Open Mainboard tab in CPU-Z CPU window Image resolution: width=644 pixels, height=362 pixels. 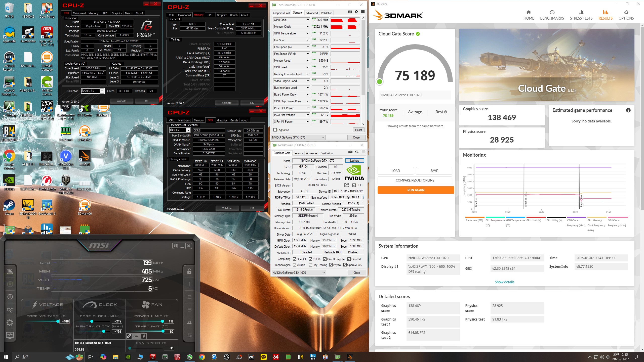point(79,13)
